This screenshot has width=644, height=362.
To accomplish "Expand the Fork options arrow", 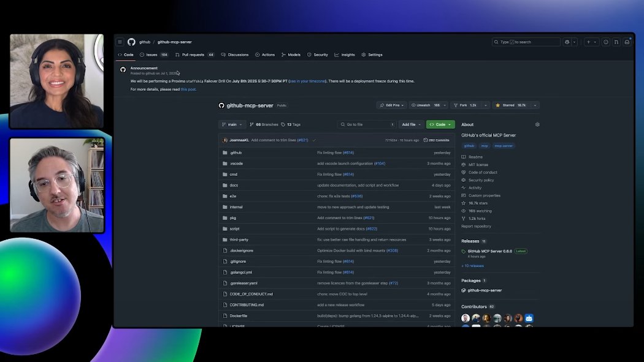I will (486, 105).
